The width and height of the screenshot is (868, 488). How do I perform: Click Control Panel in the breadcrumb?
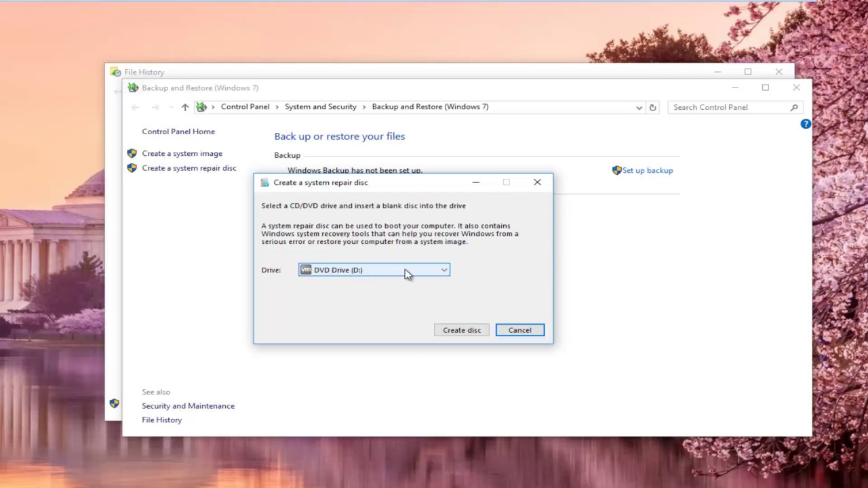click(245, 106)
